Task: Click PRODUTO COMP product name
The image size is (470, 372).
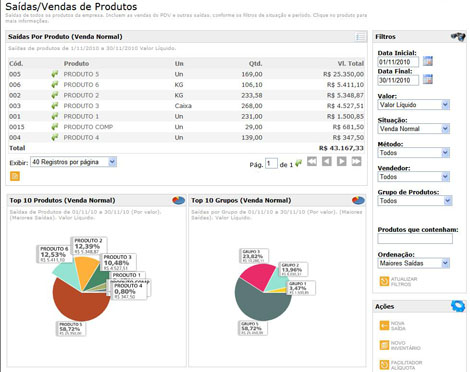Action: pos(88,127)
